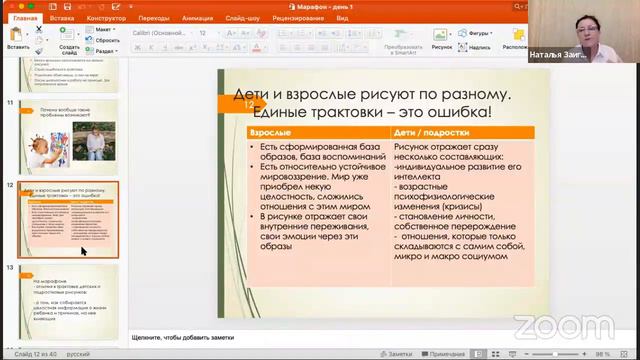640x360 pixels.
Task: Click the notes field Щелкните, чтобы добавить заметки
Action: point(183,338)
